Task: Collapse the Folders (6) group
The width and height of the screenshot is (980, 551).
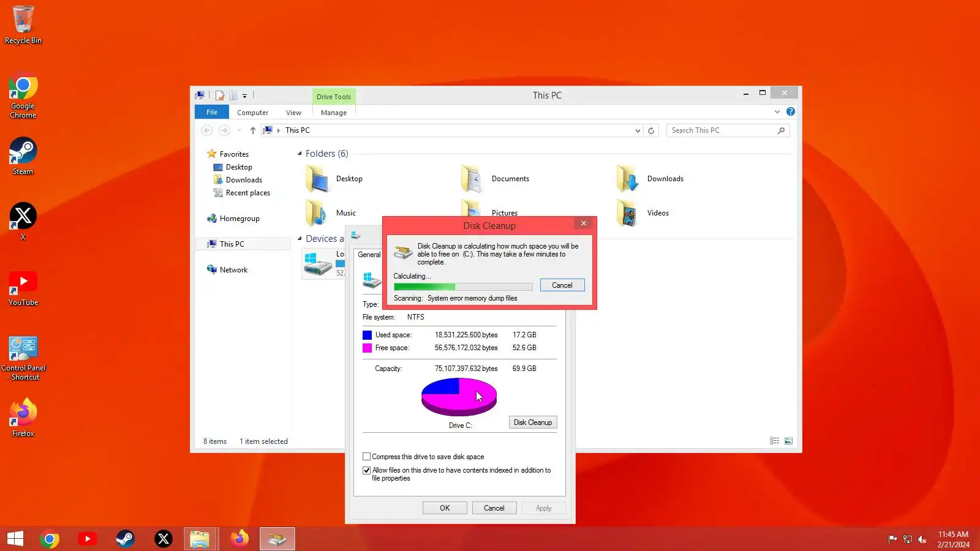Action: (300, 154)
